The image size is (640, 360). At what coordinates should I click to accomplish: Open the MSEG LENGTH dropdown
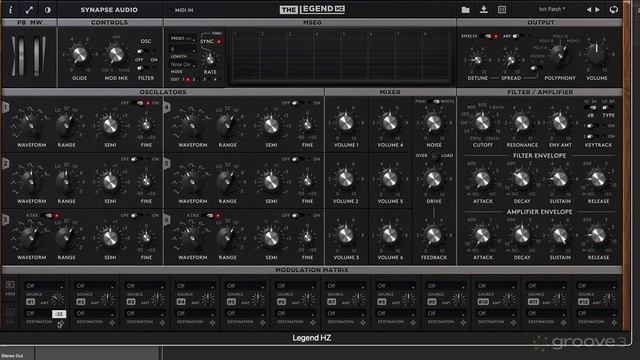pos(182,49)
